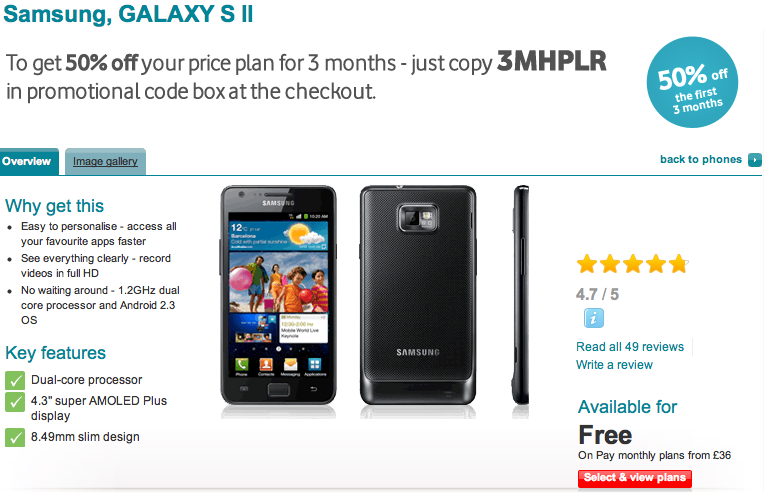Click Select & view plans button
The image size is (764, 493).
point(634,478)
